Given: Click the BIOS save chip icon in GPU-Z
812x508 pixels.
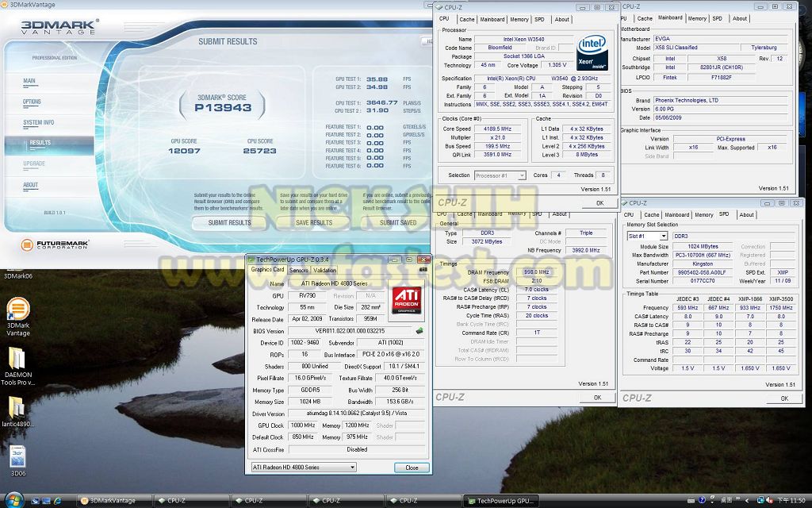Looking at the screenshot, I should click(419, 331).
